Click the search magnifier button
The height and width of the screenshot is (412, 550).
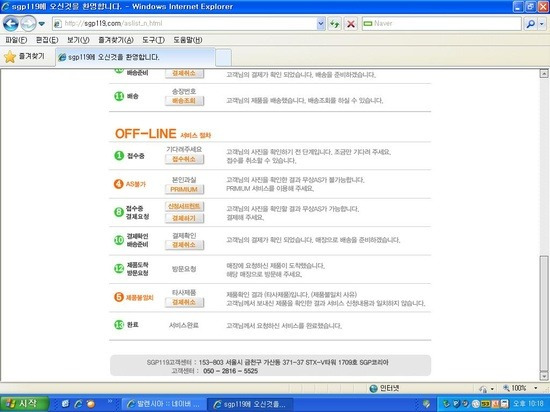click(530, 24)
